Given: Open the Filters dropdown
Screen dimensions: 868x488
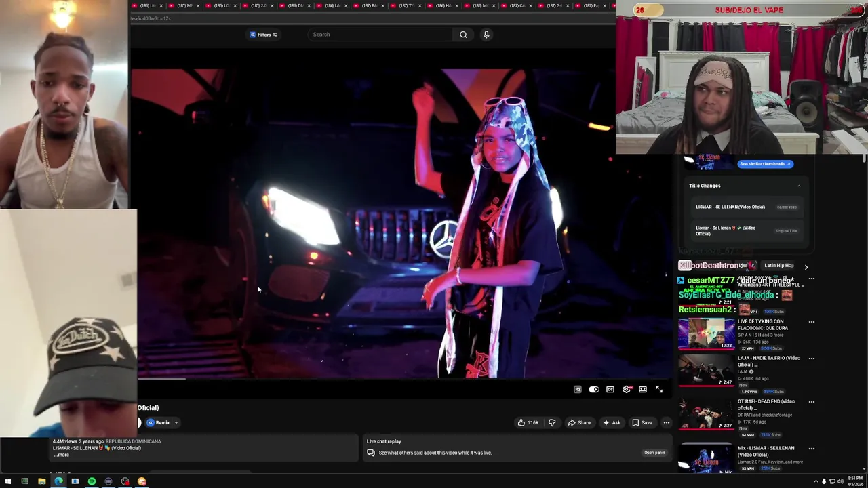Looking at the screenshot, I should (264, 35).
